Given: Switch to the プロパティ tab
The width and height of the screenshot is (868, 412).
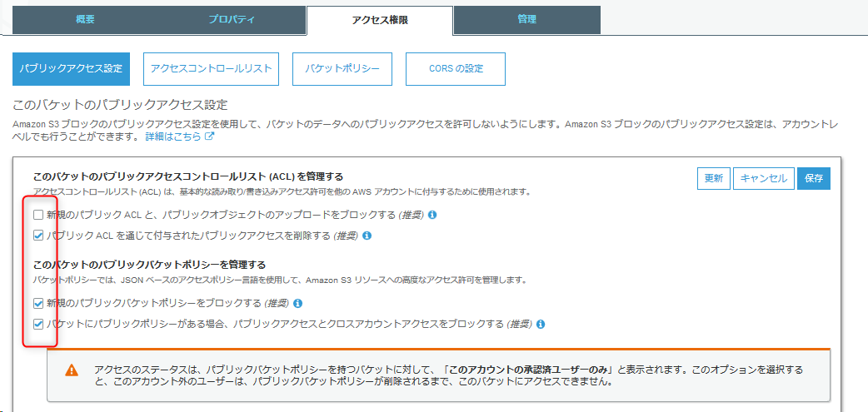Looking at the screenshot, I should (232, 19).
